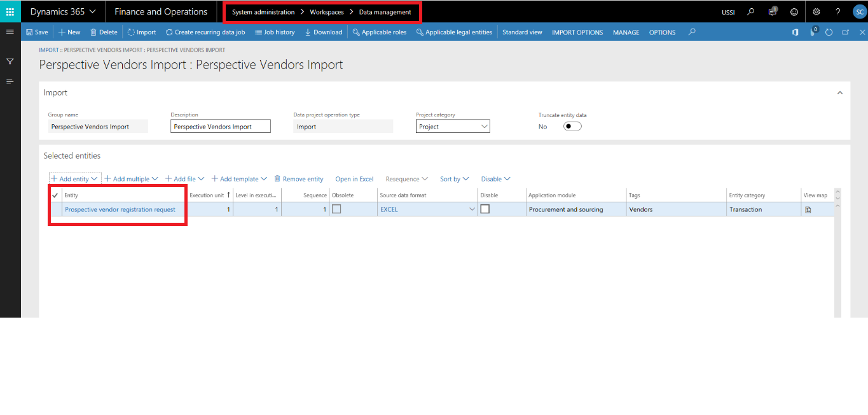Open the IMPORT OPTIONS tab
The width and height of the screenshot is (868, 415).
pos(577,32)
